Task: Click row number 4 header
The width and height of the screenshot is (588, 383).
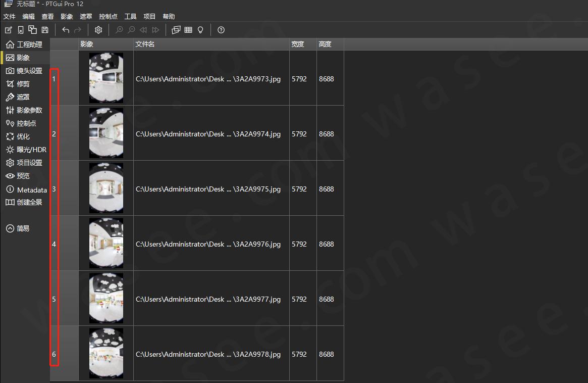Action: (64, 244)
